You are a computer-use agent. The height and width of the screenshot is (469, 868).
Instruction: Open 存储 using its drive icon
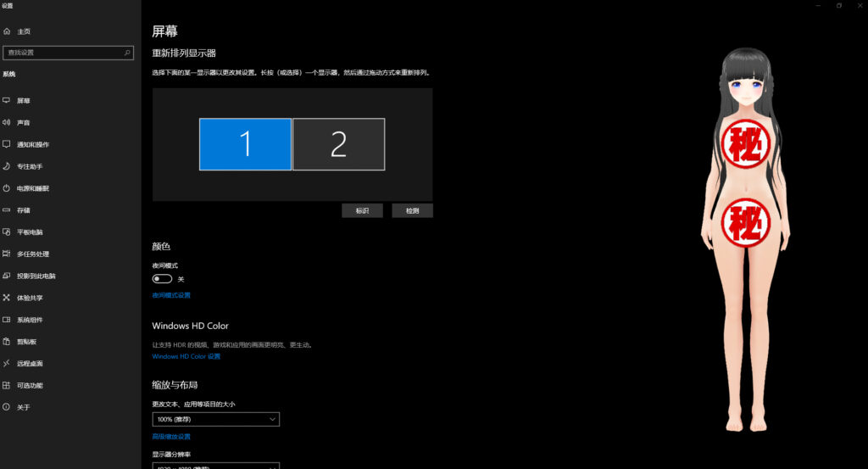(7, 210)
